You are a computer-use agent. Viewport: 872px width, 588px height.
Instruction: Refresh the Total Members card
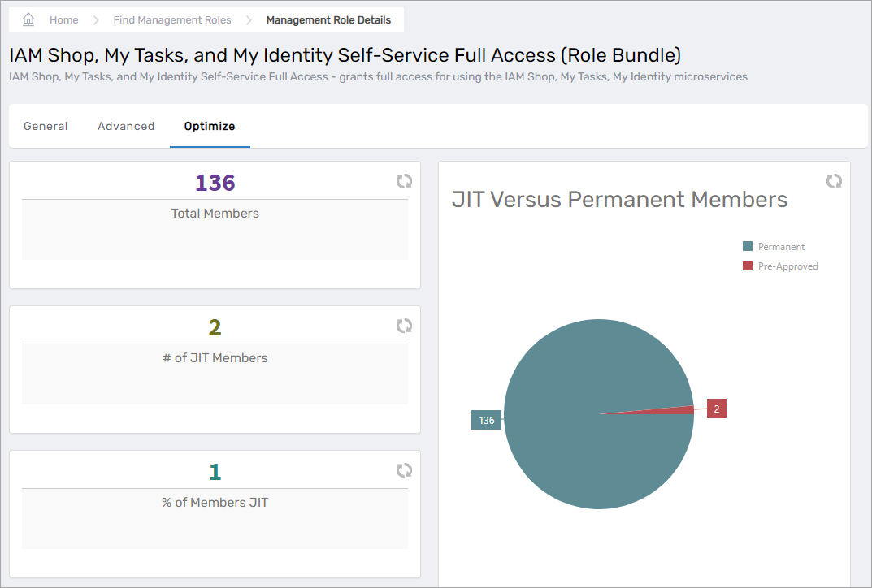point(404,181)
